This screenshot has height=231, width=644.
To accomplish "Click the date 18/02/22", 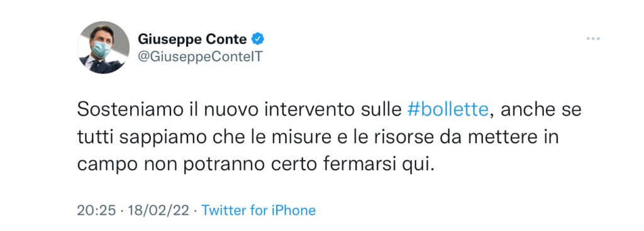I will pyautogui.click(x=158, y=210).
